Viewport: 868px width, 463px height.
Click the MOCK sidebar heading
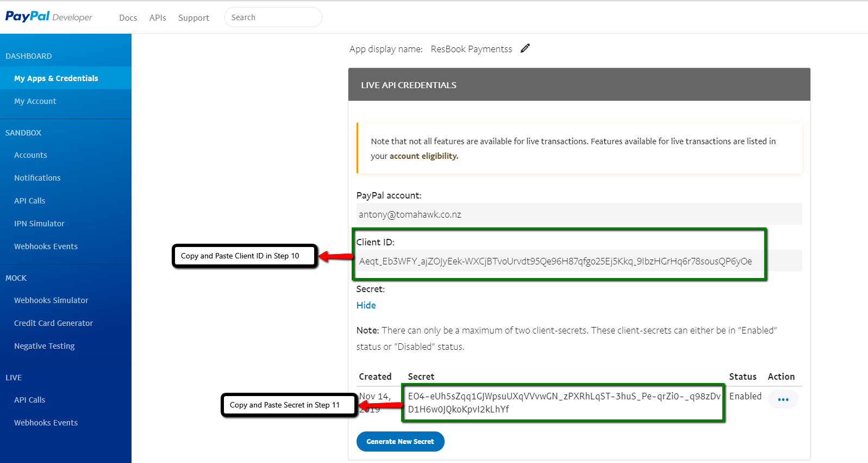point(16,278)
